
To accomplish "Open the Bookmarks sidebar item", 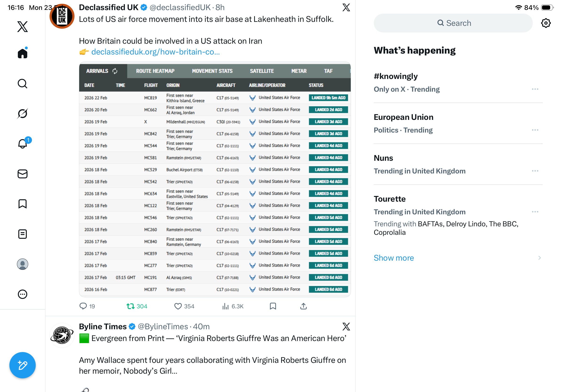I will click(x=23, y=204).
